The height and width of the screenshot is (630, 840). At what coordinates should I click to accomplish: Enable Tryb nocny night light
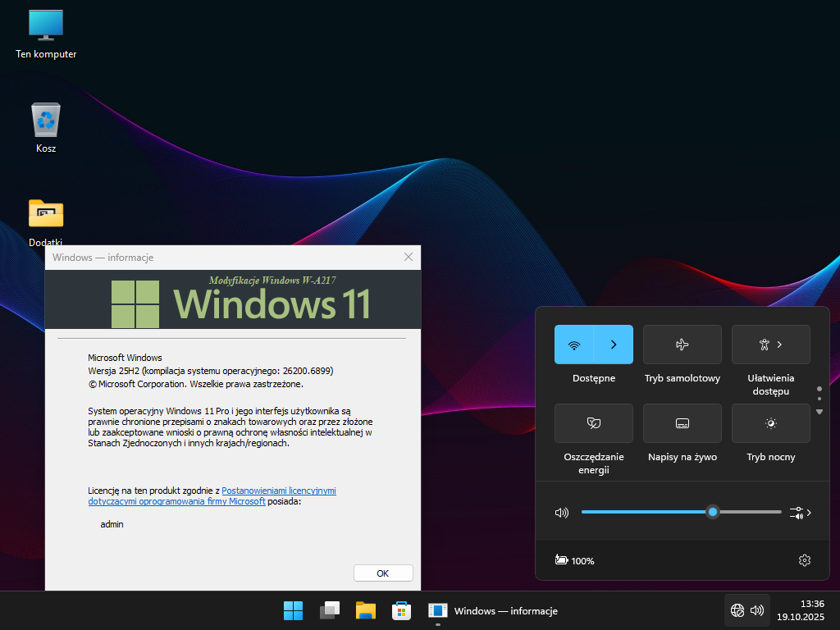[770, 423]
